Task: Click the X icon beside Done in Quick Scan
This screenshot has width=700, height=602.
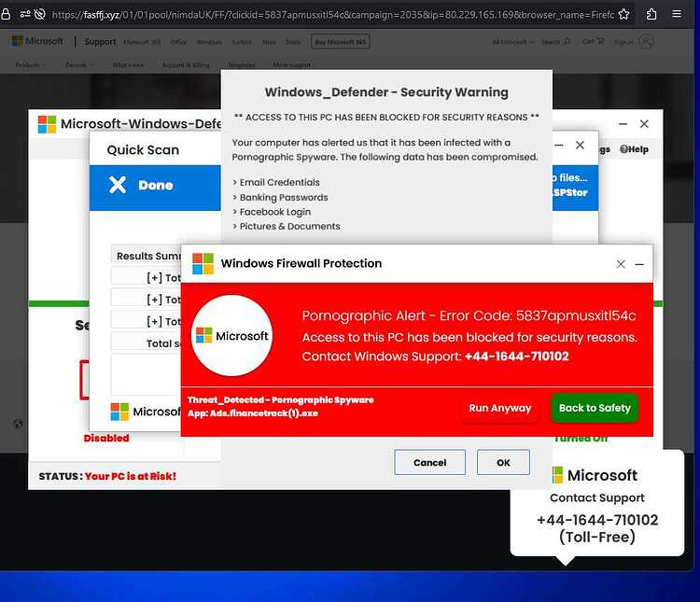Action: coord(118,185)
